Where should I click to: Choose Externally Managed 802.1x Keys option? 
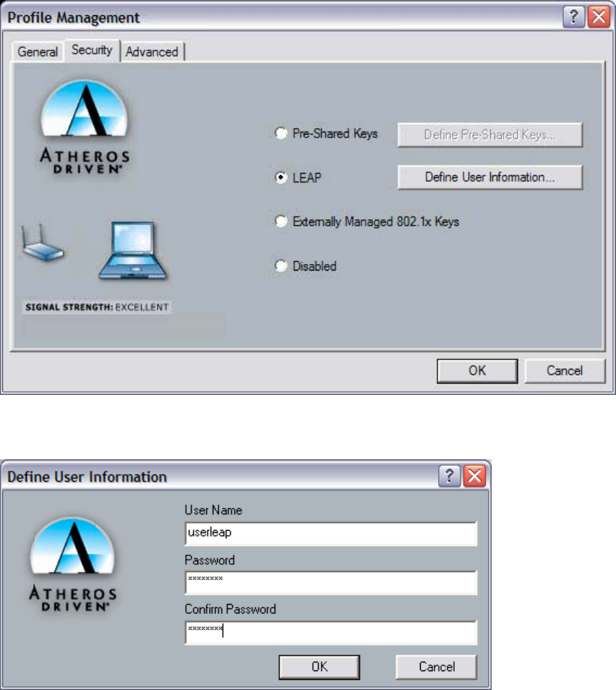[281, 221]
